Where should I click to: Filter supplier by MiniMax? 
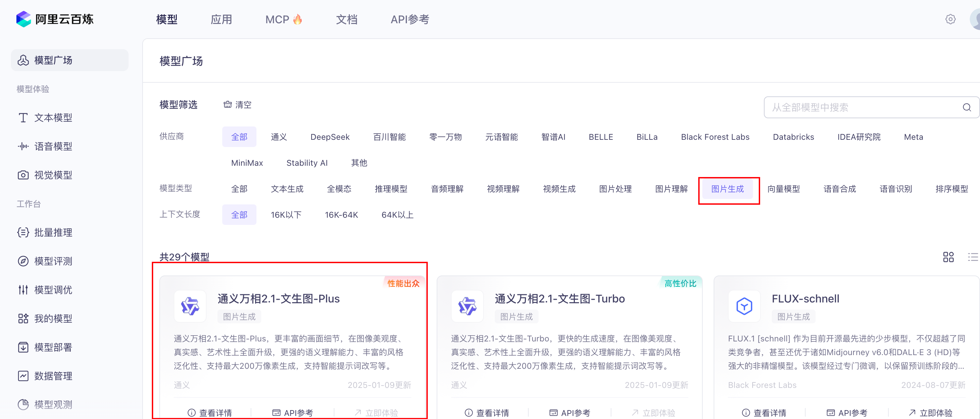(x=247, y=163)
